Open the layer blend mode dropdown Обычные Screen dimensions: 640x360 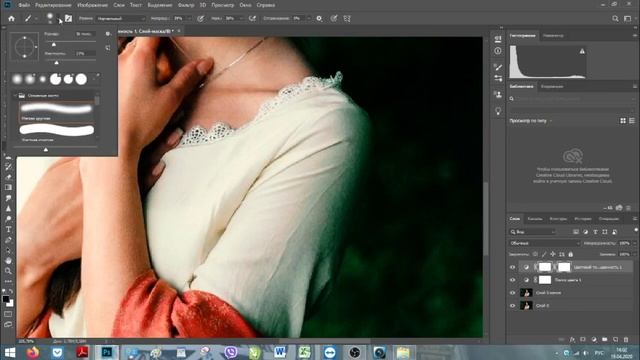tap(545, 243)
